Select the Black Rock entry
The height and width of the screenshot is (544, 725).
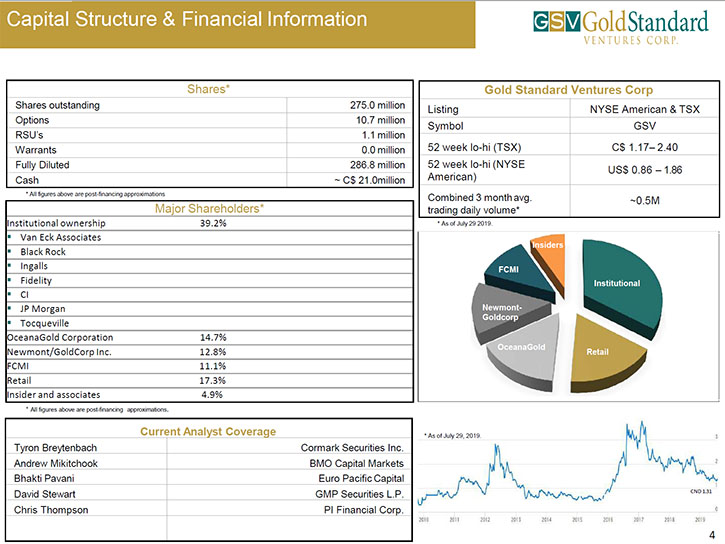[x=43, y=252]
